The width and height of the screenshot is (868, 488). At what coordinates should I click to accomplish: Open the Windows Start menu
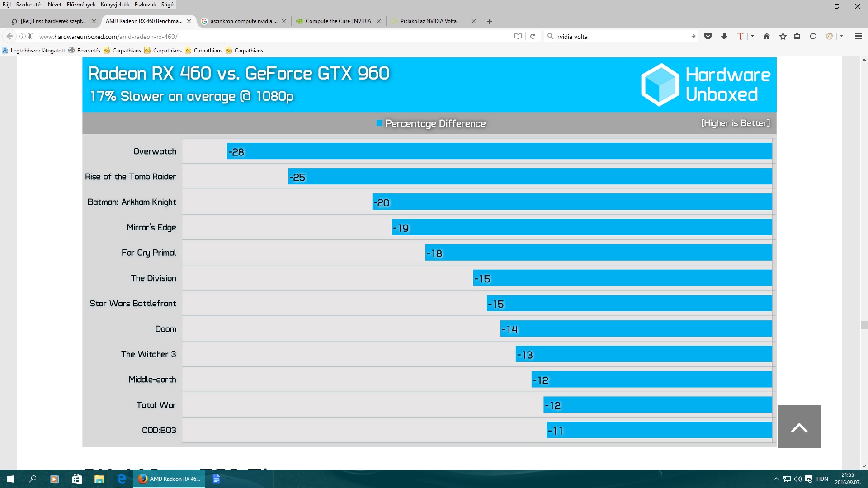pos(11,479)
